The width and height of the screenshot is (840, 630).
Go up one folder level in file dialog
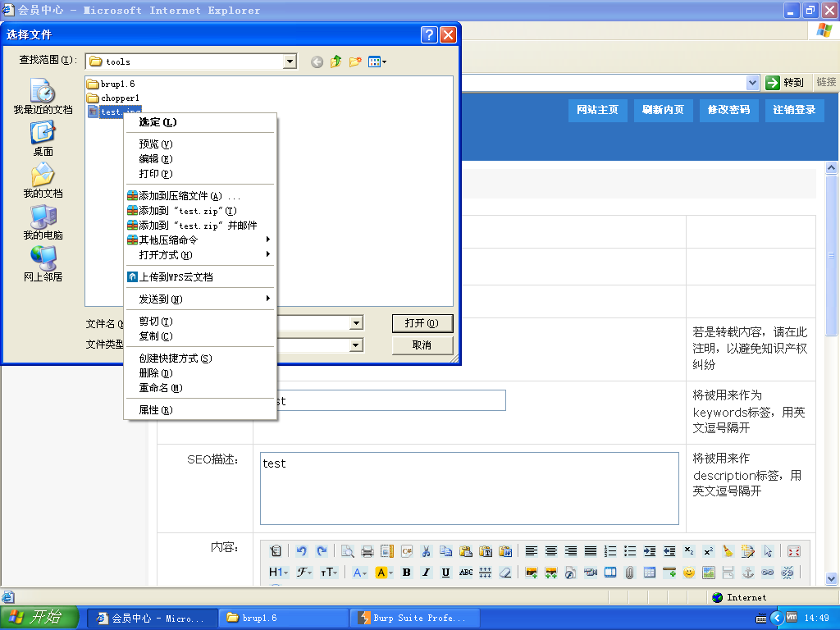click(336, 62)
